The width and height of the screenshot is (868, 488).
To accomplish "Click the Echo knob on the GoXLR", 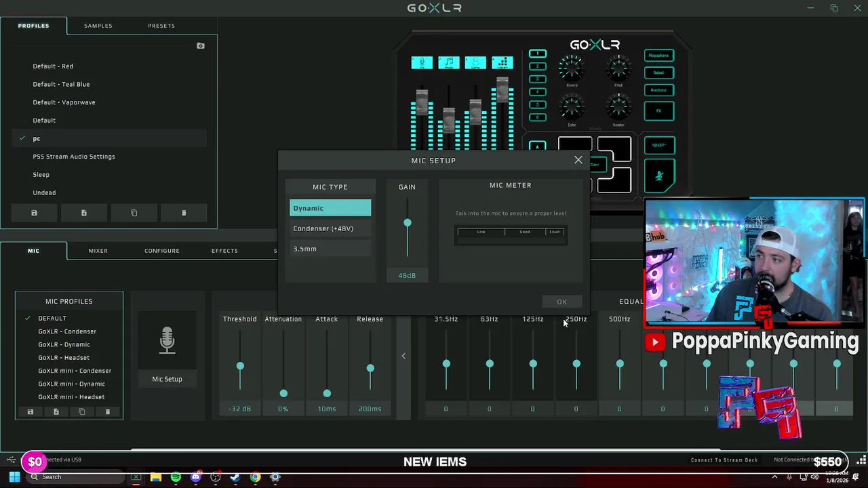I will 572,107.
